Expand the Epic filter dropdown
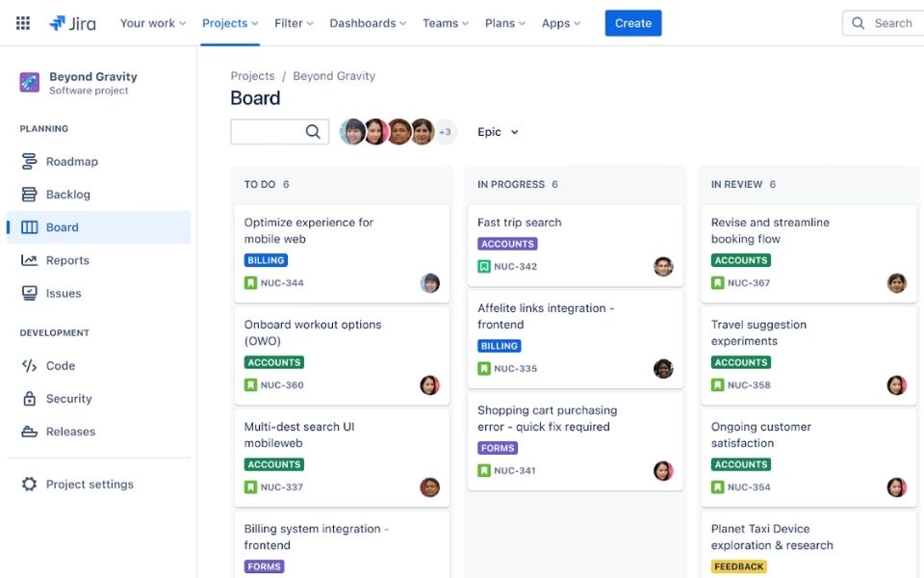The image size is (924, 578). 498,132
